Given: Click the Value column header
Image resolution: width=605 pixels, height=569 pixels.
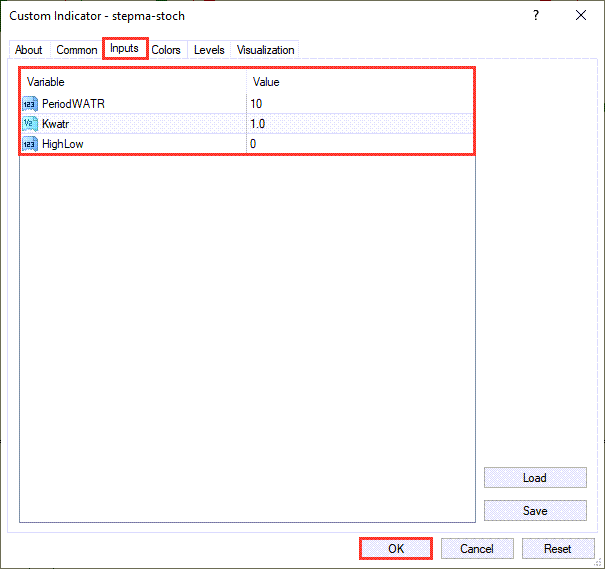Looking at the screenshot, I should 360,81.
